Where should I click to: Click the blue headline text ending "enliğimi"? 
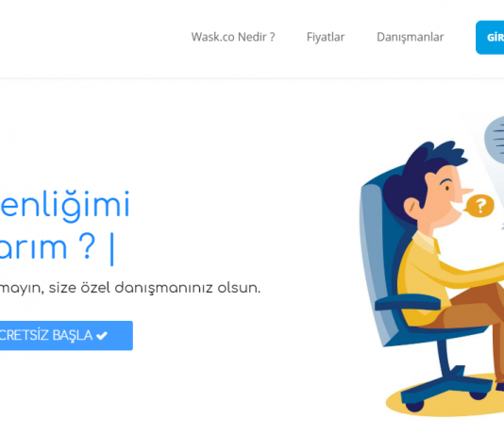[x=64, y=206]
